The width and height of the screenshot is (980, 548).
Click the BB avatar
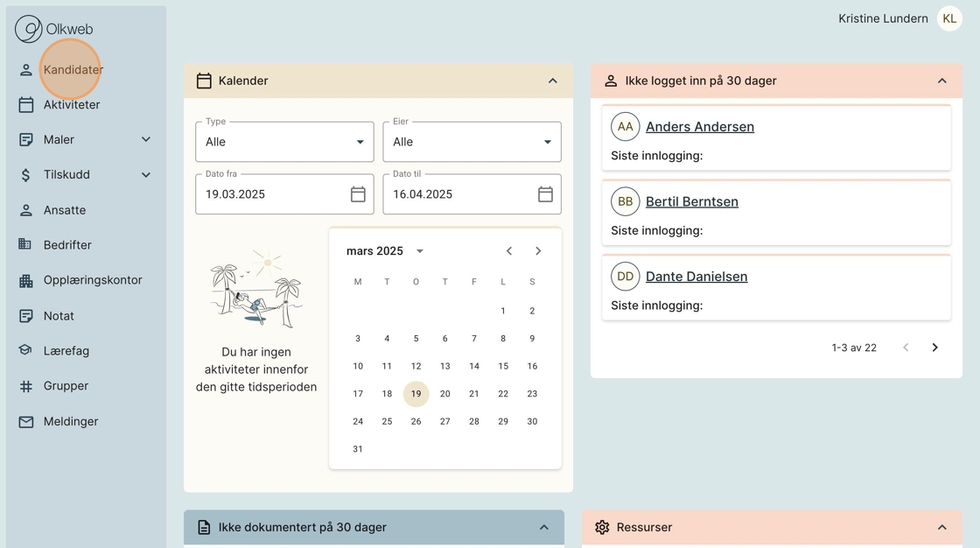pos(625,201)
